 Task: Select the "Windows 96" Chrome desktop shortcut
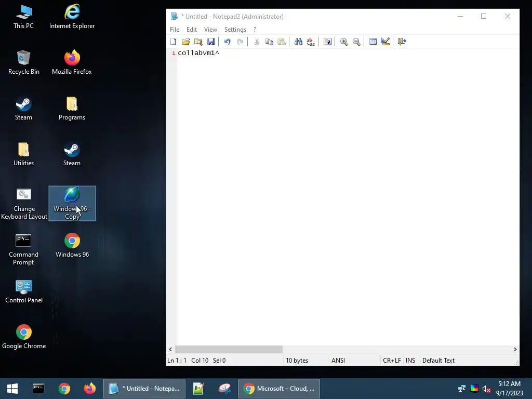point(72,246)
